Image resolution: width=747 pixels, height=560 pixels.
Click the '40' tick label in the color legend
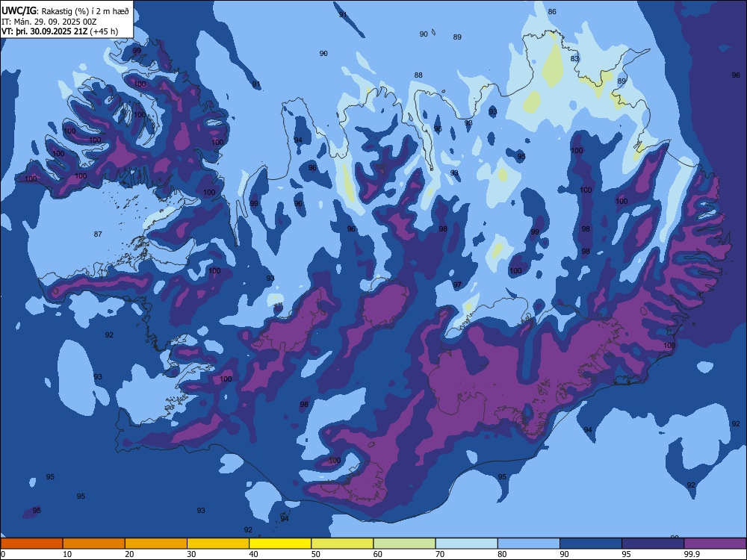click(x=253, y=554)
